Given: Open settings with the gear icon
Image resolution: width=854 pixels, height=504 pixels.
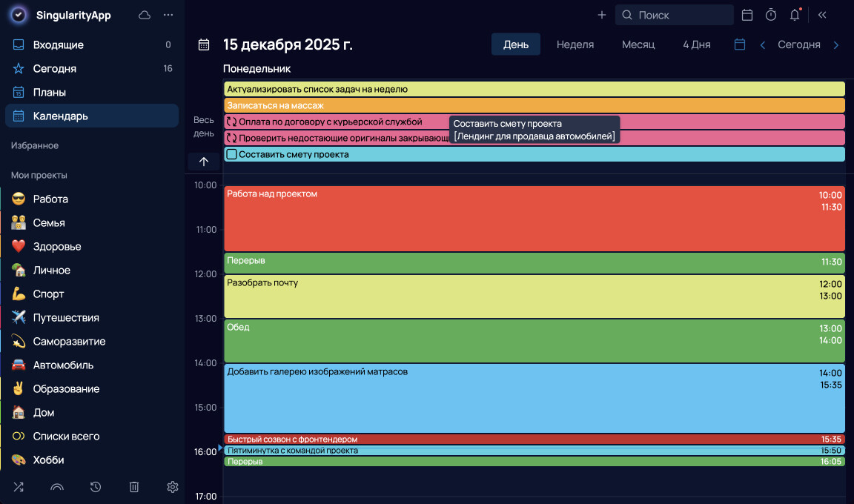Looking at the screenshot, I should tap(173, 487).
